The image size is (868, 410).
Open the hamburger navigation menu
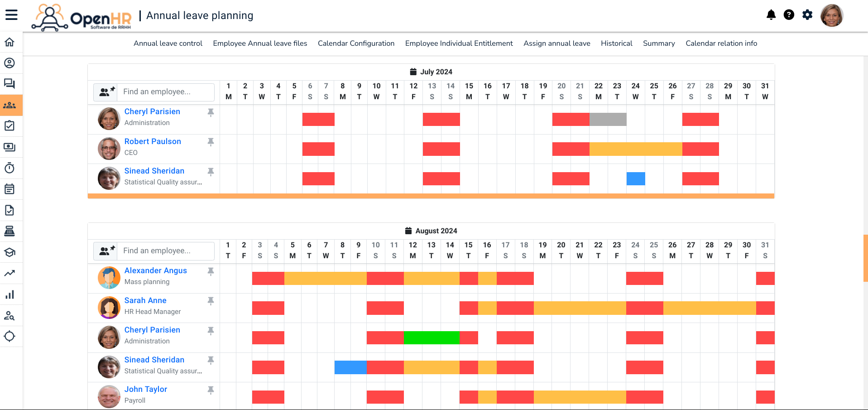11,15
